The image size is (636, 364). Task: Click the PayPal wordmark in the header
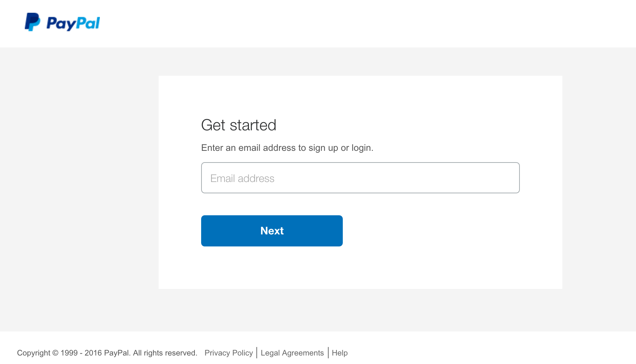tap(73, 24)
